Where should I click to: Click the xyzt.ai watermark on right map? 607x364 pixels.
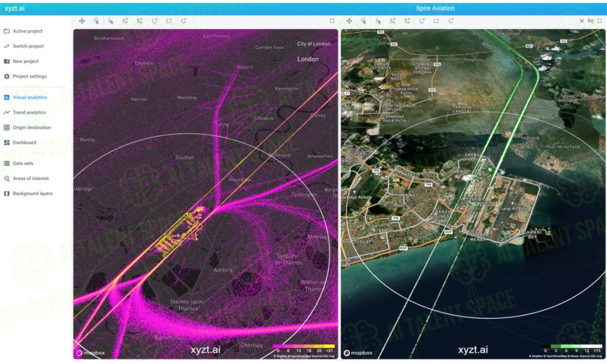[473, 350]
